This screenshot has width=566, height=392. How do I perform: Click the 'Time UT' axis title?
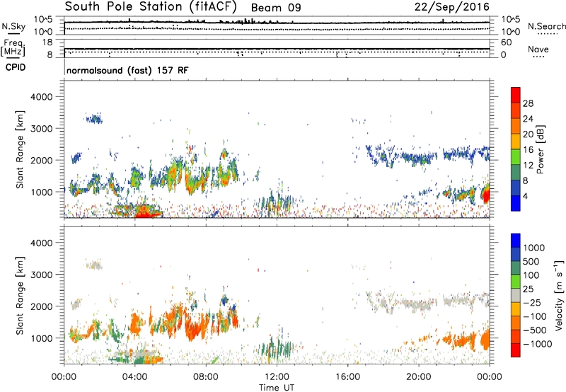[x=277, y=387]
